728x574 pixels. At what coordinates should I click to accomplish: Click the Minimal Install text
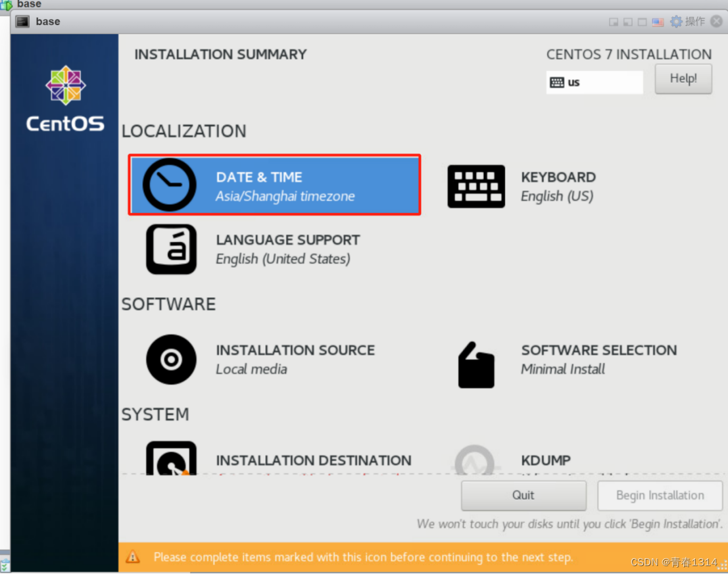point(563,370)
